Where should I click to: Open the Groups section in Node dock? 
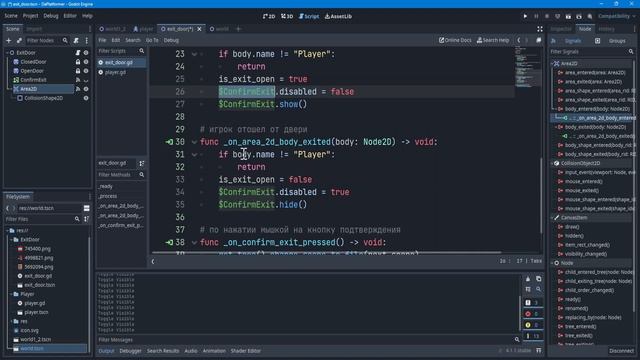point(617,41)
